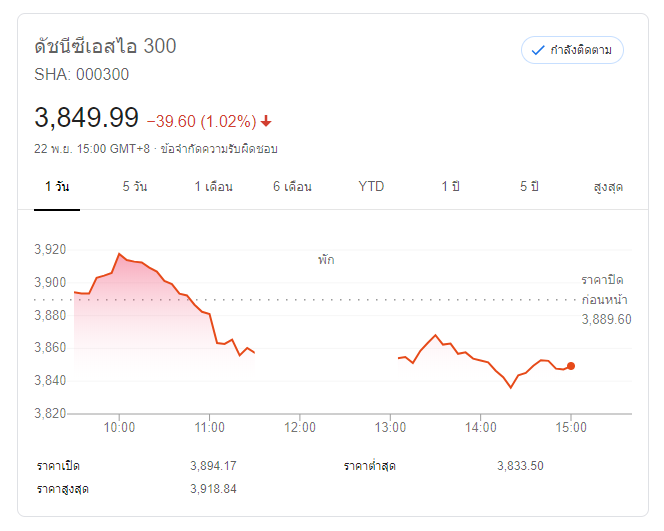Click the พัก break label on chart

(x=326, y=260)
